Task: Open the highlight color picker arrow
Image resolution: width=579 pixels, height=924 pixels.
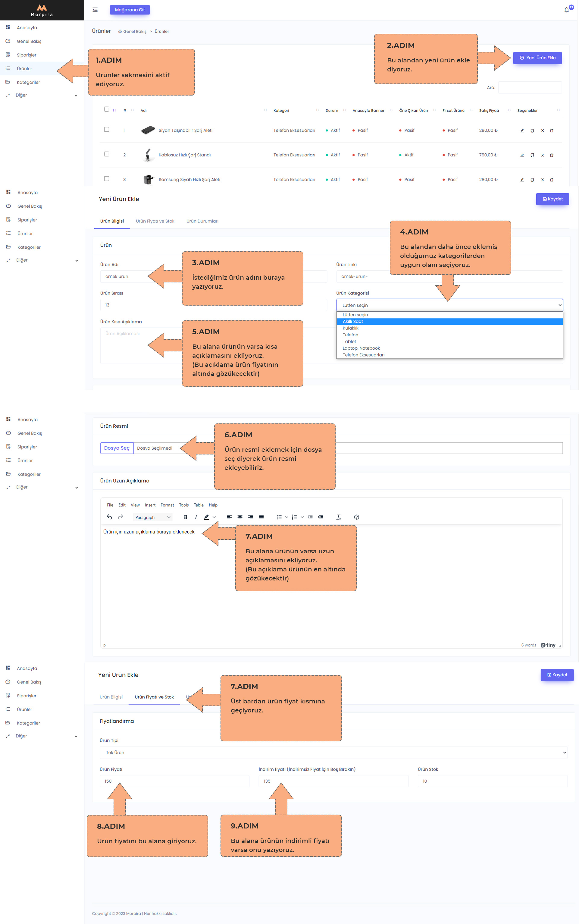Action: tap(214, 517)
